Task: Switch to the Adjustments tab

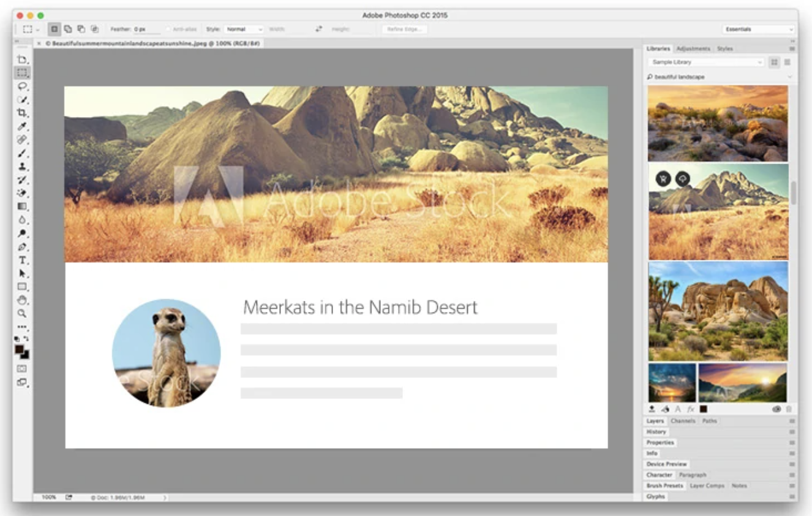Action: tap(693, 48)
